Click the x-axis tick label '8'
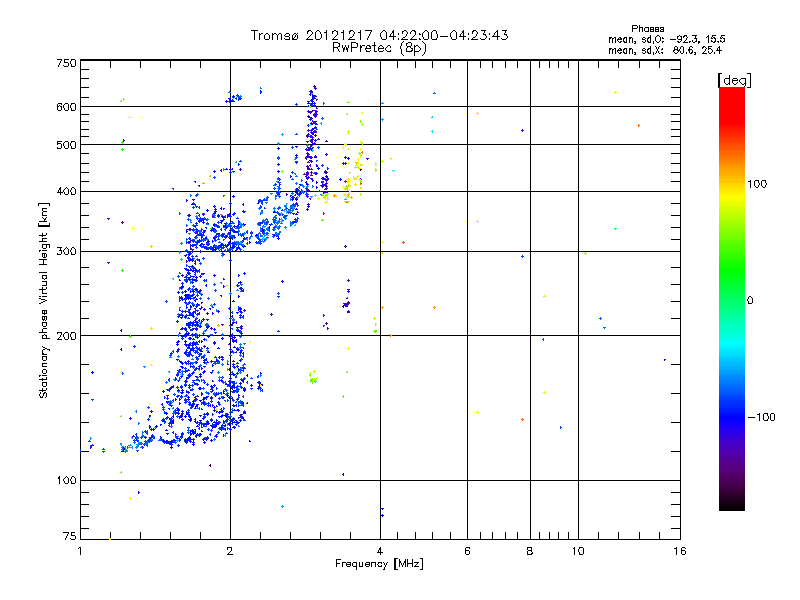The height and width of the screenshot is (600, 800). tap(530, 551)
